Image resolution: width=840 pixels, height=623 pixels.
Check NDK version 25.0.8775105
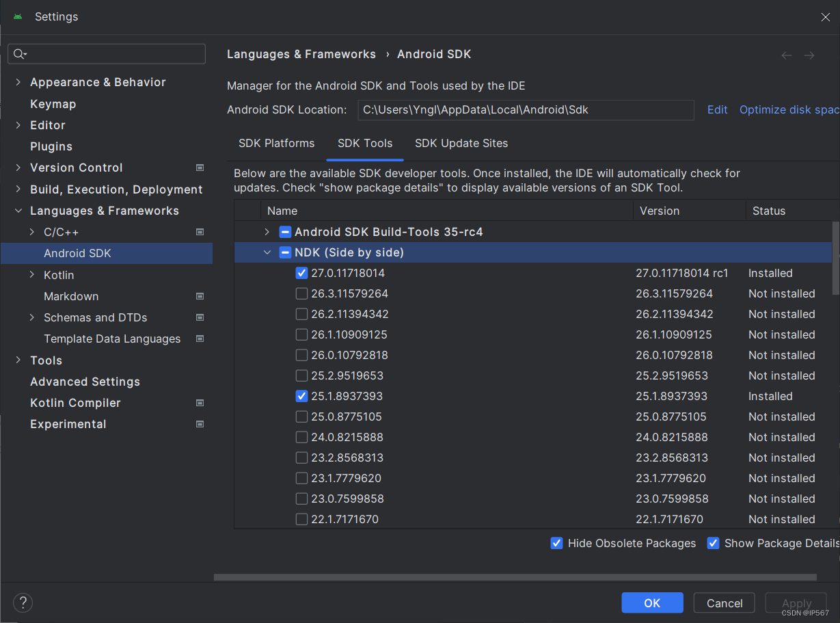click(x=301, y=416)
